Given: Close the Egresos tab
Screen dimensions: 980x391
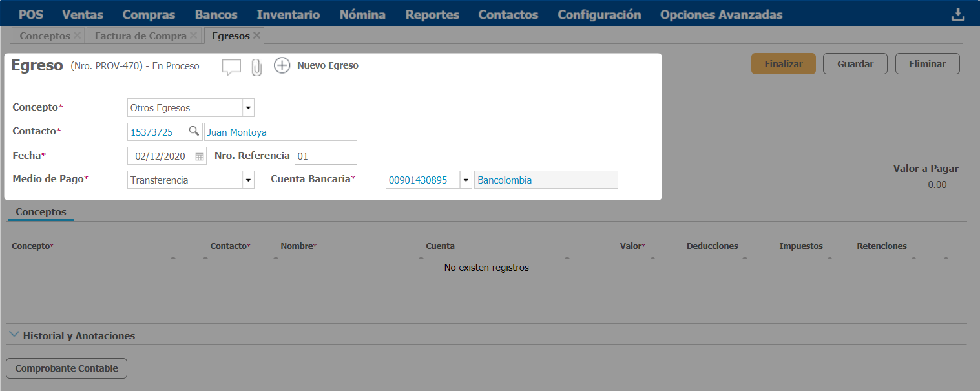Looking at the screenshot, I should pyautogui.click(x=256, y=36).
